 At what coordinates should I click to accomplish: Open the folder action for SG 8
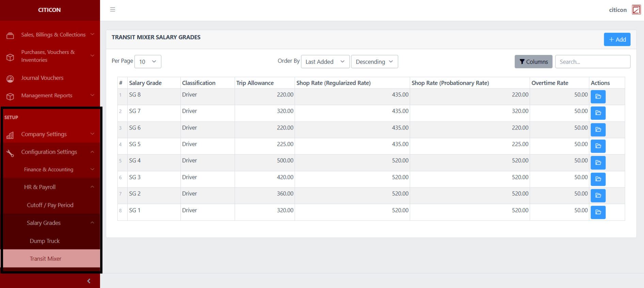(x=598, y=96)
